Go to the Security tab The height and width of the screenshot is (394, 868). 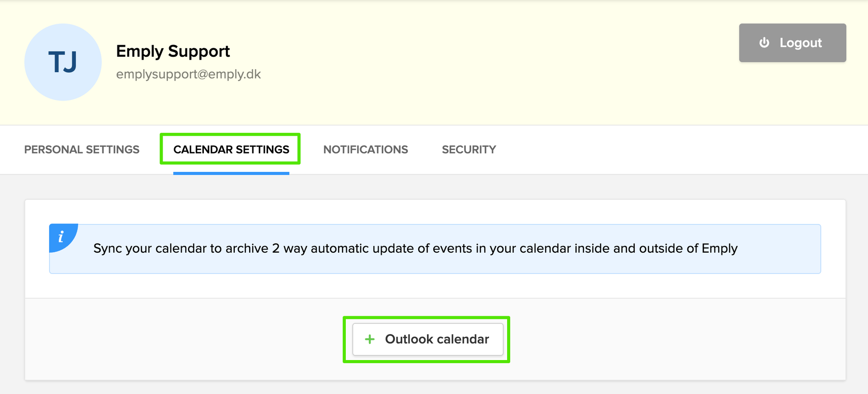[468, 150]
